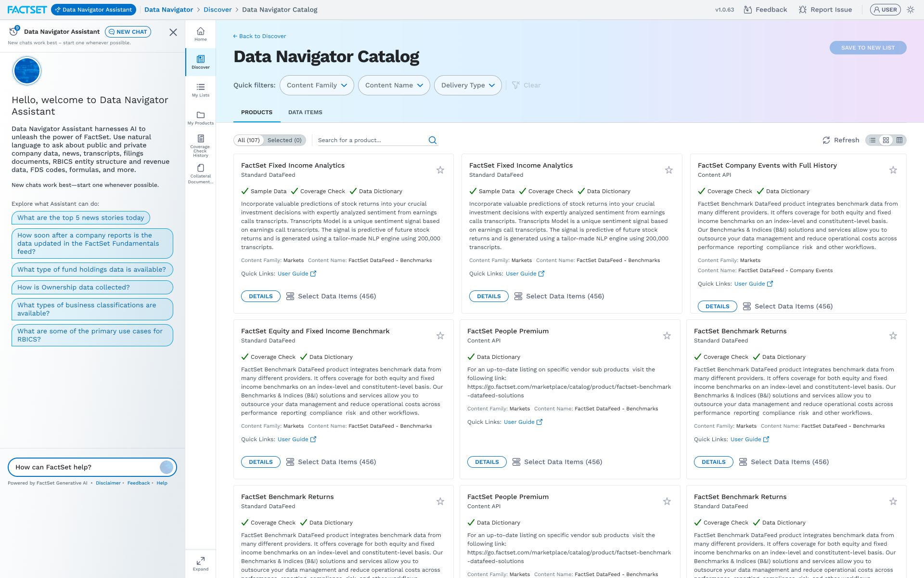Click Back to Discover link
This screenshot has height=578, width=924.
[260, 36]
